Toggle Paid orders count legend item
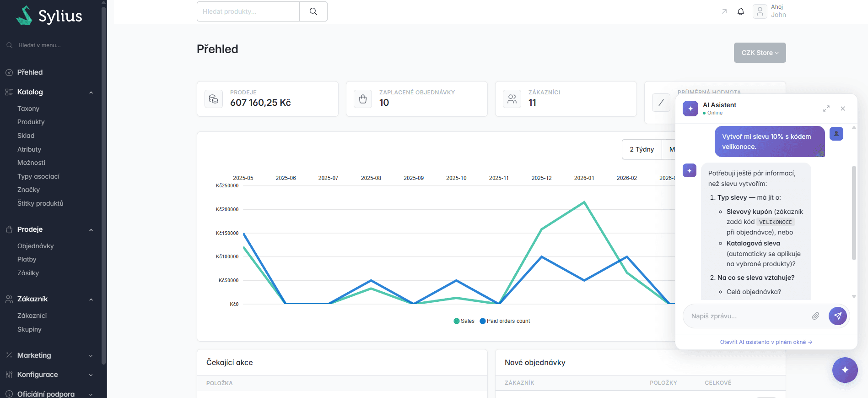 pyautogui.click(x=505, y=321)
